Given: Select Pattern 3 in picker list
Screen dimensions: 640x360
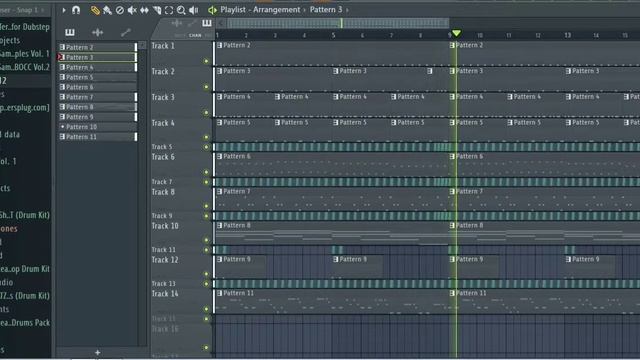Looking at the screenshot, I should [97, 57].
